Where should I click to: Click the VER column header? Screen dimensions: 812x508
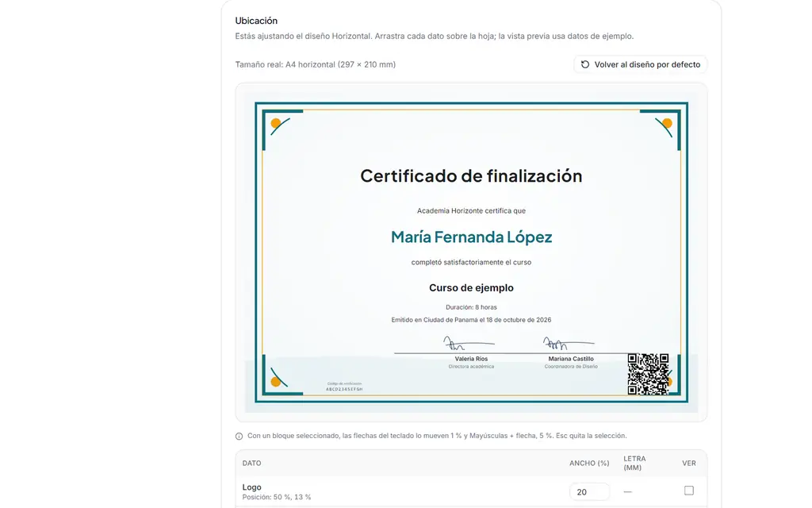689,463
